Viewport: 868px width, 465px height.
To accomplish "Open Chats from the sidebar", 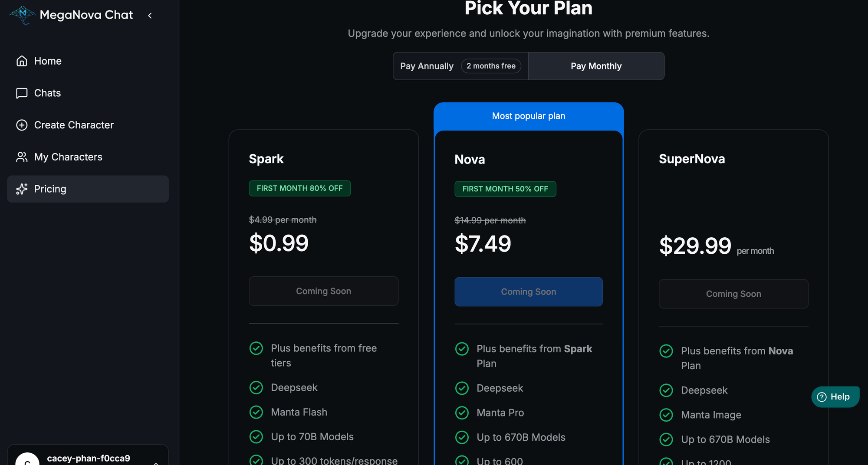I will (x=47, y=93).
